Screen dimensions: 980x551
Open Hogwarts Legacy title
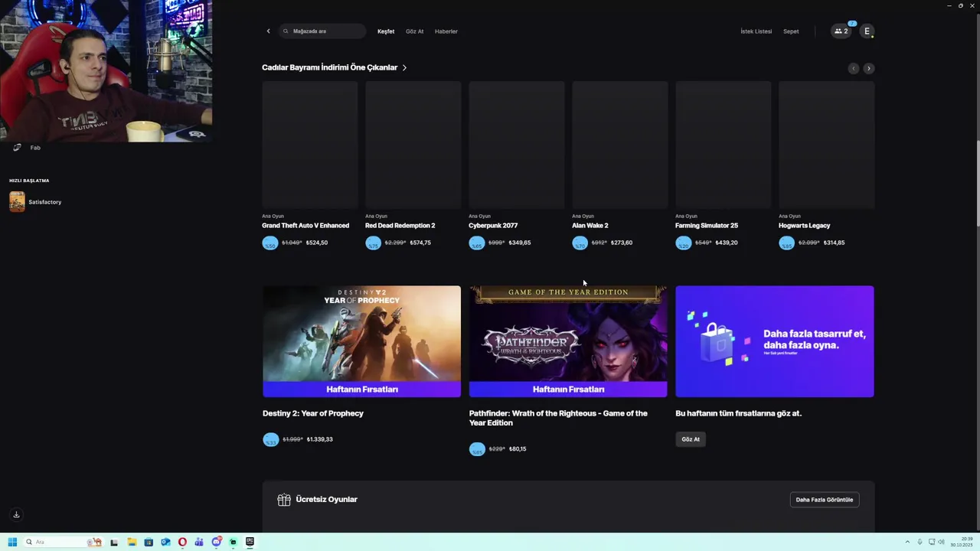point(805,226)
